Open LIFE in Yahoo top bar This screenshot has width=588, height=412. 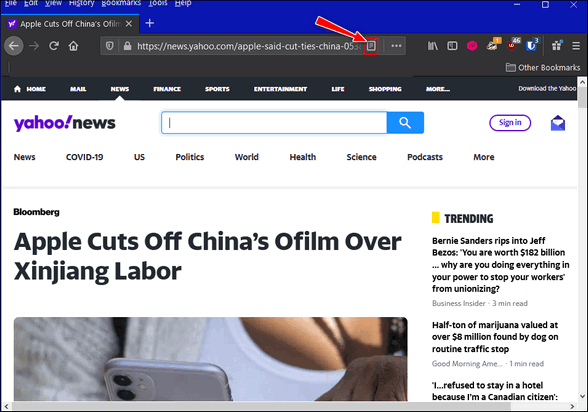[338, 89]
